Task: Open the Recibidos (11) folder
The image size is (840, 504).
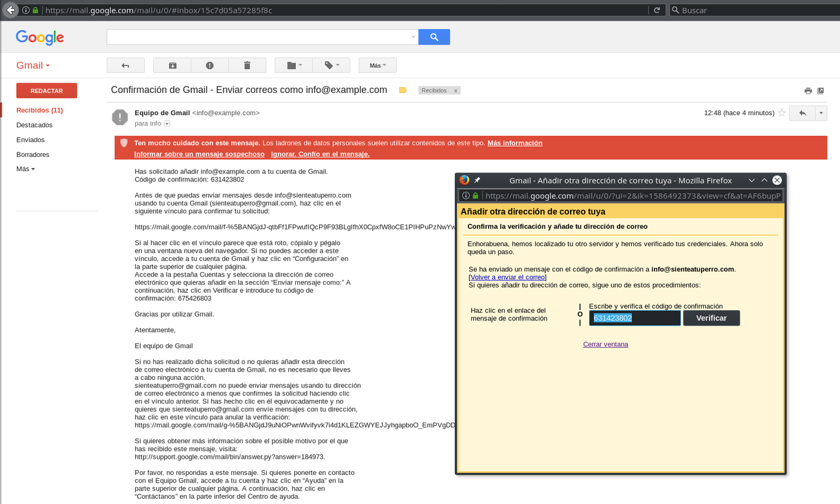Action: tap(39, 110)
